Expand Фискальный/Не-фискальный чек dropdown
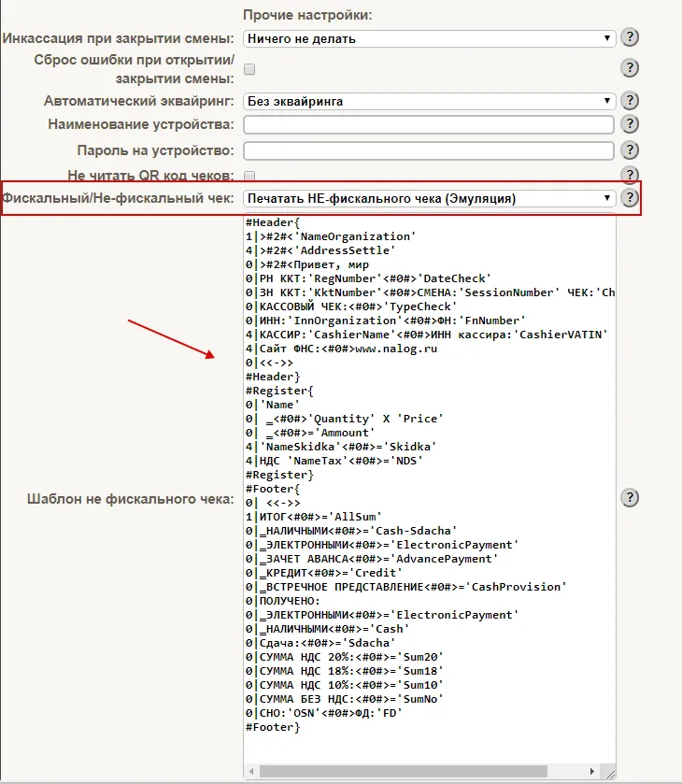This screenshot has width=682, height=784. tap(430, 198)
